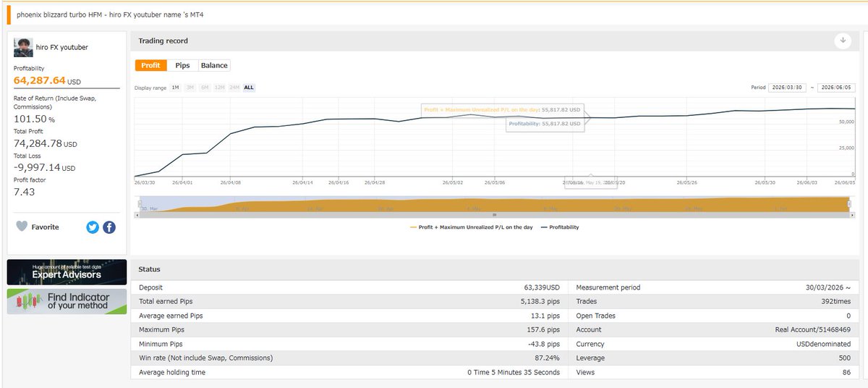Share via the Twitter icon
Viewport: 868px width, 388px height.
pos(93,227)
